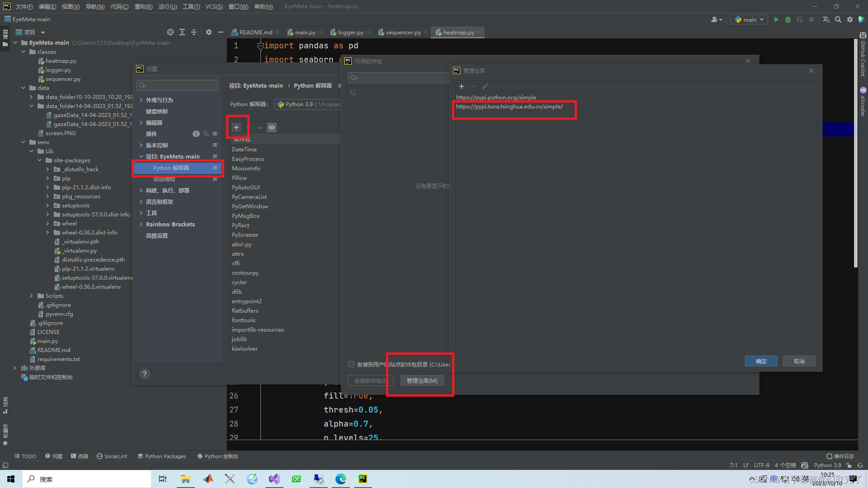Open the PyCharm taskbar icon
The height and width of the screenshot is (488, 868).
pos(363,479)
